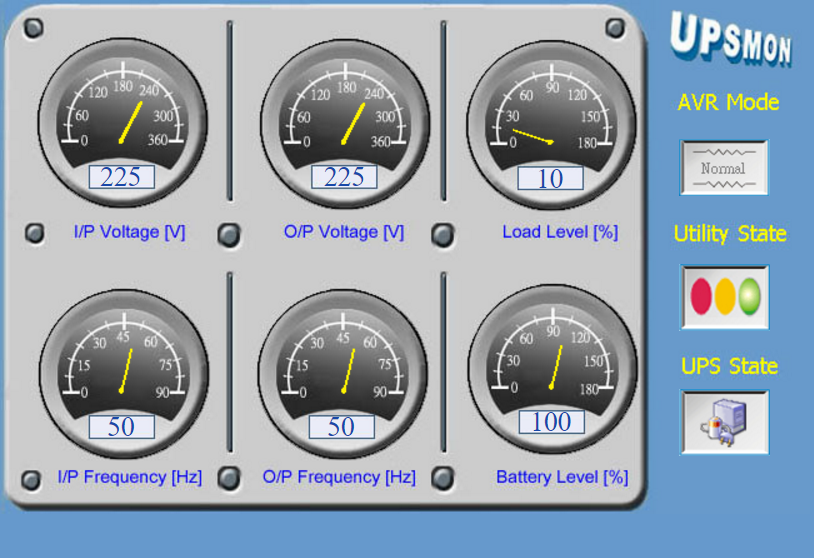The width and height of the screenshot is (814, 558).
Task: Select the I/P Voltage 225 readout
Action: 121,177
